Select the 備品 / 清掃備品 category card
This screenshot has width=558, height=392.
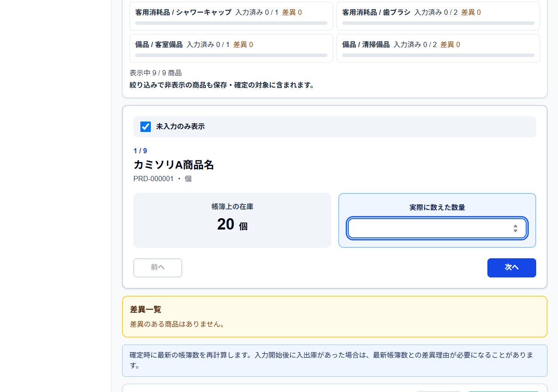[x=438, y=48]
